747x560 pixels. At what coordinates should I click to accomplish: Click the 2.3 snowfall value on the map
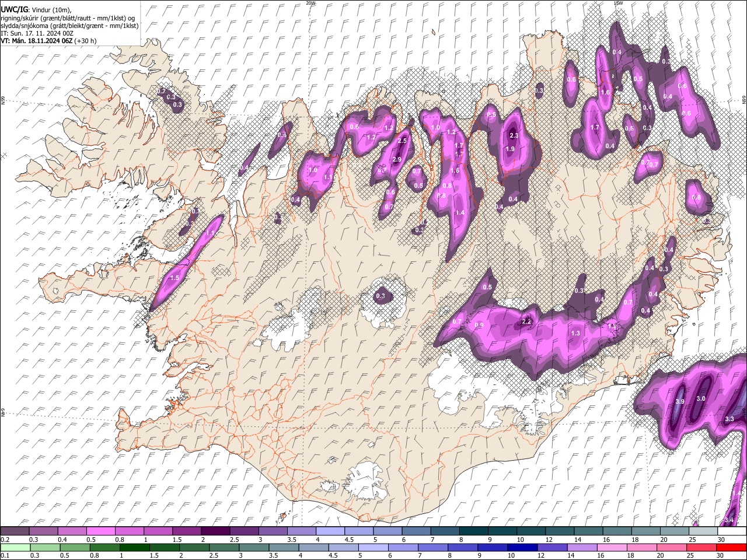[514, 135]
